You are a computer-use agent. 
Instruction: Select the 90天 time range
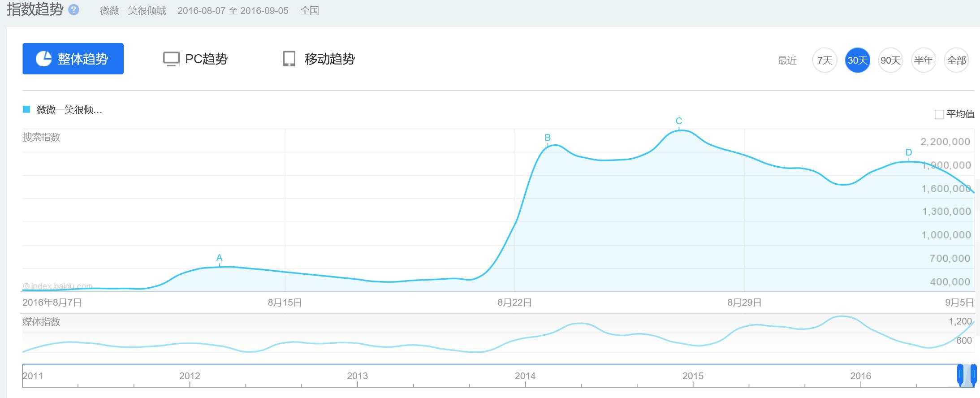(x=890, y=60)
